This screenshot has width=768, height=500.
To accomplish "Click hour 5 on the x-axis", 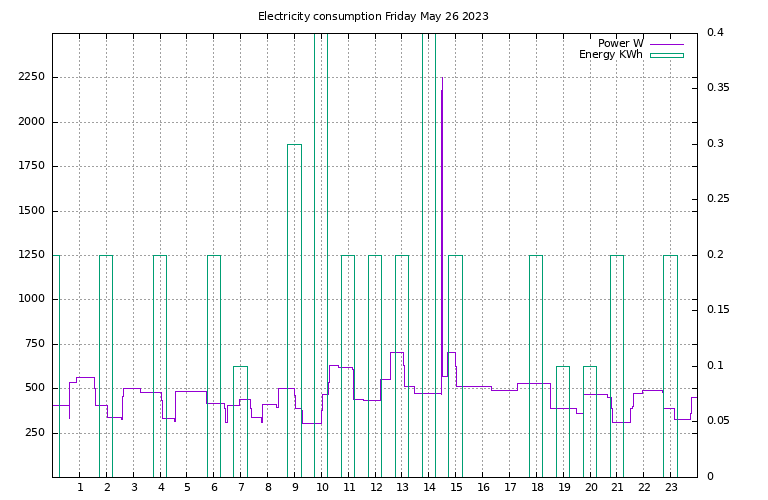I will pos(188,488).
